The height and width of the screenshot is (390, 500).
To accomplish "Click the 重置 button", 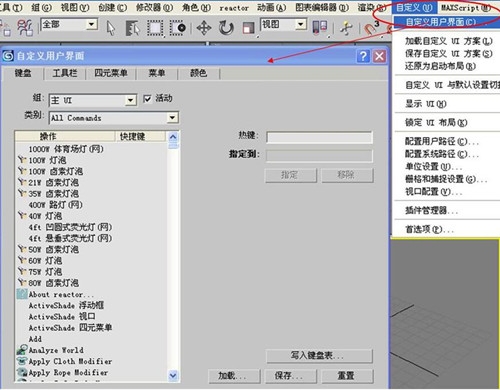I will coord(347,376).
